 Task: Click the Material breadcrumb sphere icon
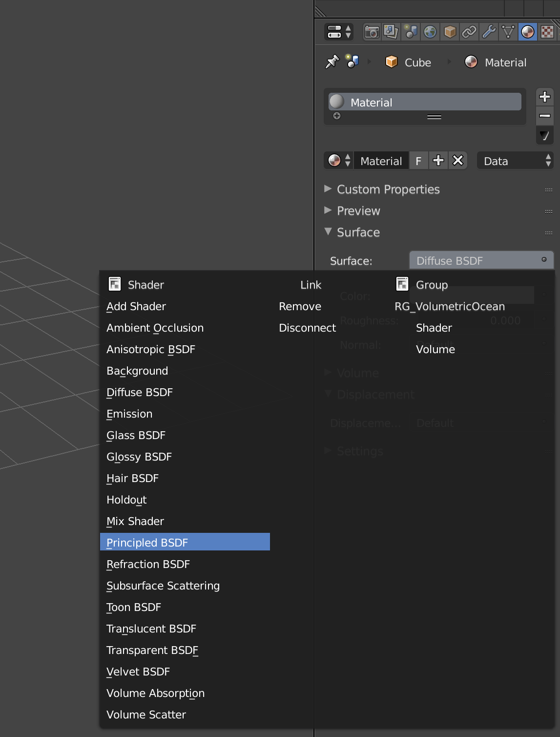tap(471, 62)
